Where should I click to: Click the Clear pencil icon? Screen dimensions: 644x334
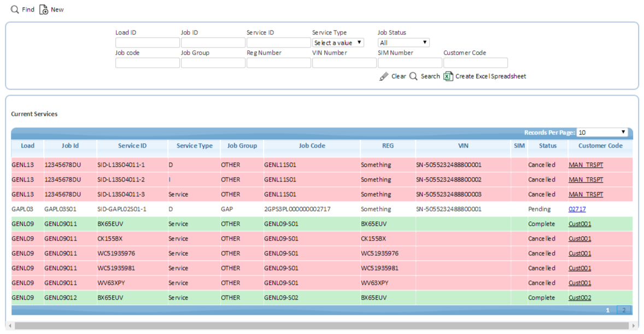click(384, 77)
